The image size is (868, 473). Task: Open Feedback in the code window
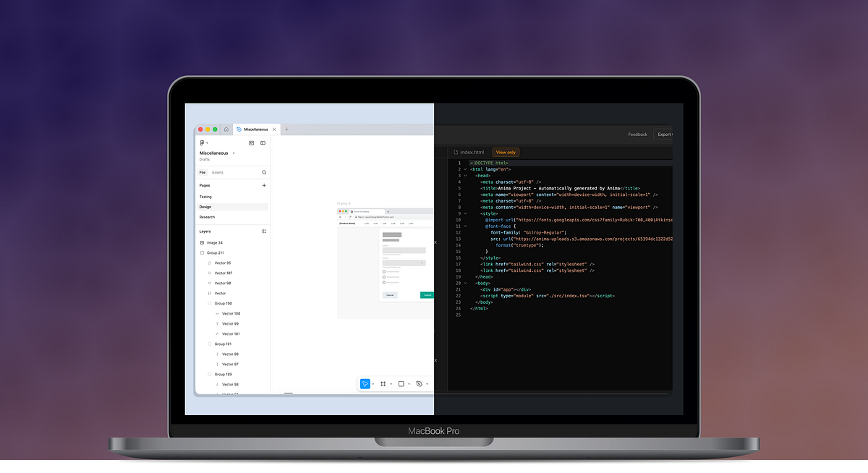[x=638, y=135]
